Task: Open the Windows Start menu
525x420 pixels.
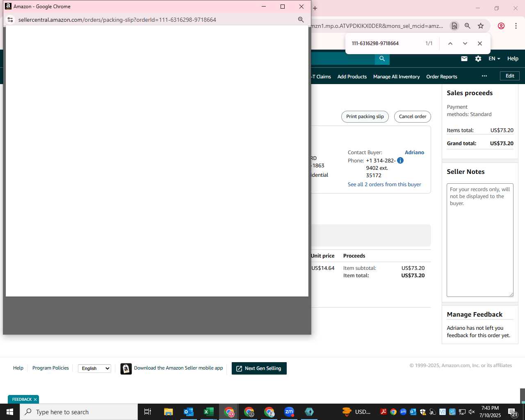Action: tap(10, 412)
